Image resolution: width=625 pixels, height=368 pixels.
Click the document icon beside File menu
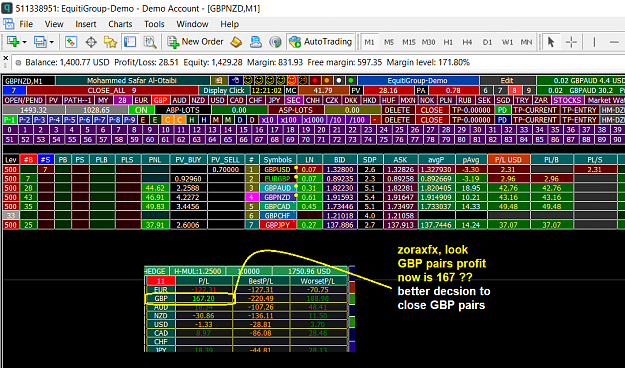tap(8, 24)
